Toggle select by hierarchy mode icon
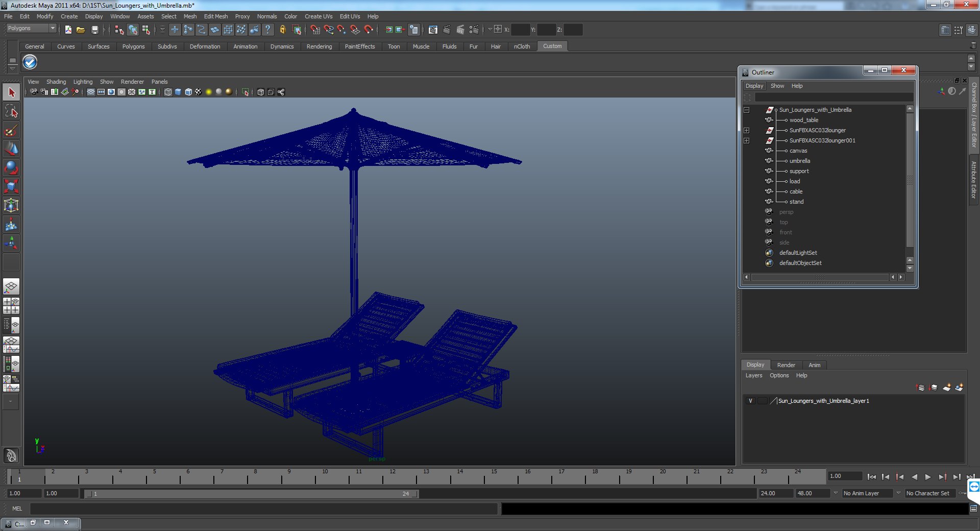This screenshot has width=980, height=531. pyautogui.click(x=119, y=30)
